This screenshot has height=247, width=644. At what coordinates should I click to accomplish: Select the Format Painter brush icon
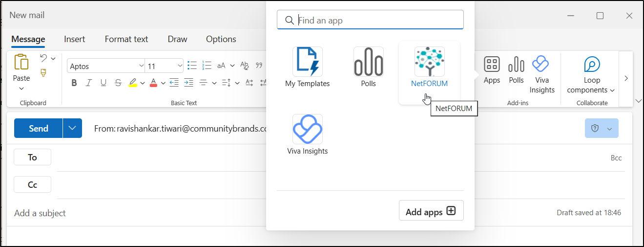[x=43, y=73]
